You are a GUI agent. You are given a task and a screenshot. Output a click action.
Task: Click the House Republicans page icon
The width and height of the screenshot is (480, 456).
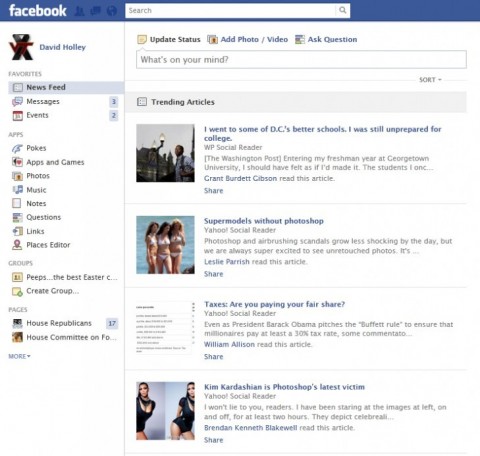point(17,323)
